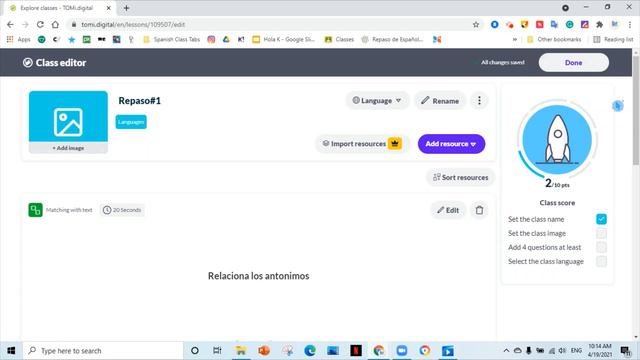
Task: Click the taskbar volume icon
Action: coord(562,351)
